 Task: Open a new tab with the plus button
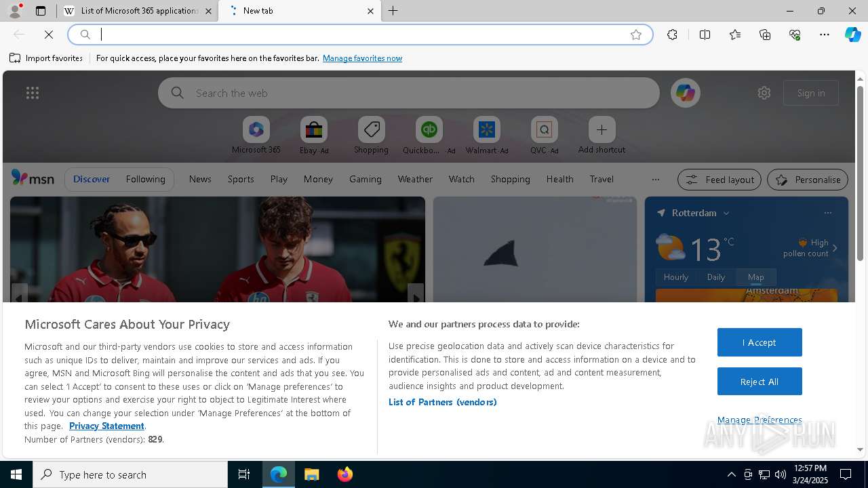pos(393,11)
